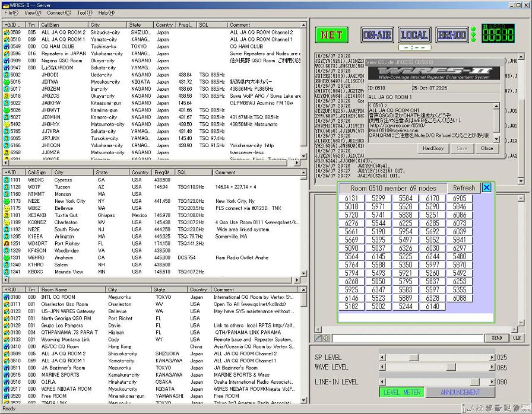Click the node icon for 1341 KB0XC
Screen dimensions: 532x414
point(7,272)
